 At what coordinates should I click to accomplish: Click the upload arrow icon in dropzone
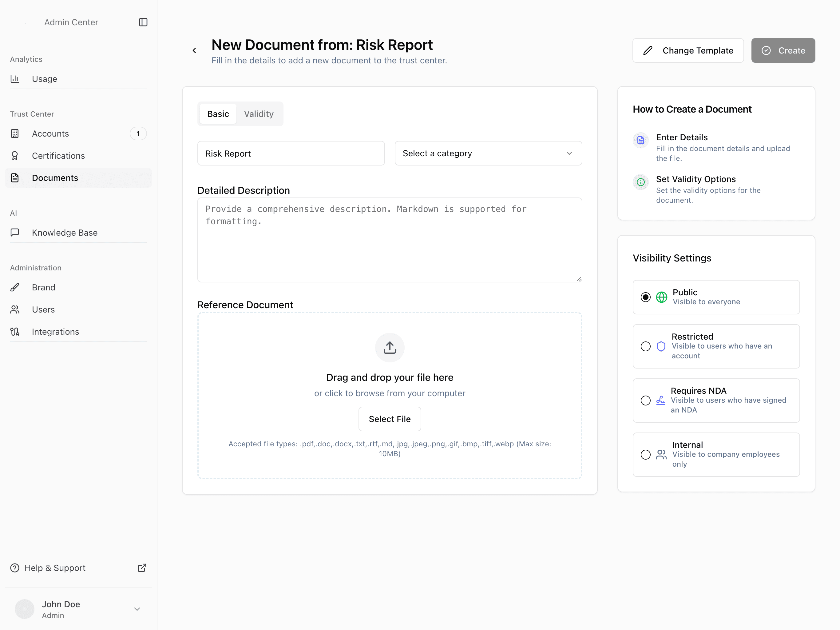tap(390, 347)
